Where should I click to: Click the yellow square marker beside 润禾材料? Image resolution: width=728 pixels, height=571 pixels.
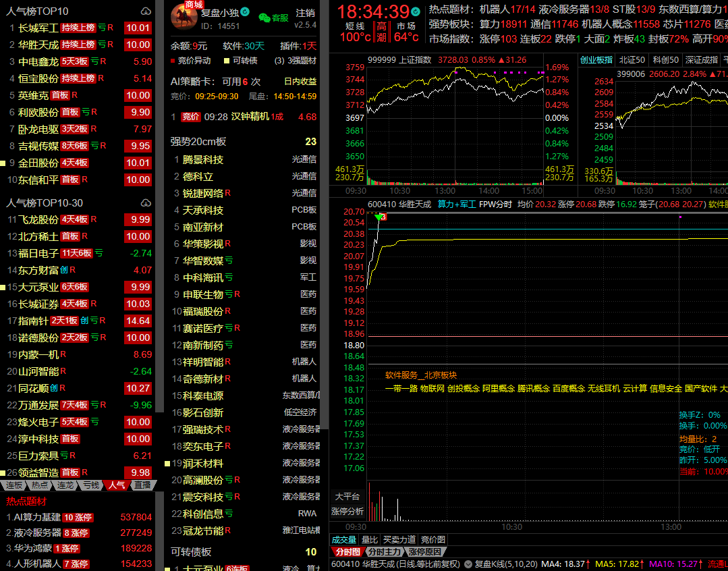pos(167,464)
